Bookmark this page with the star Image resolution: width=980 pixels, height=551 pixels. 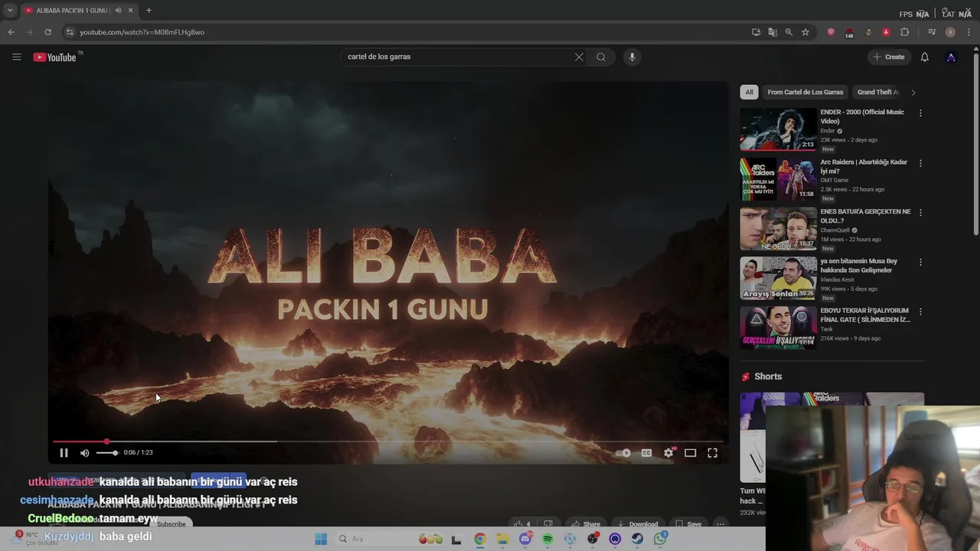coord(805,32)
